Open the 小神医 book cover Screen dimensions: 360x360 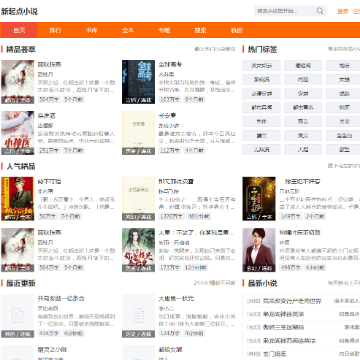[x=17, y=133]
